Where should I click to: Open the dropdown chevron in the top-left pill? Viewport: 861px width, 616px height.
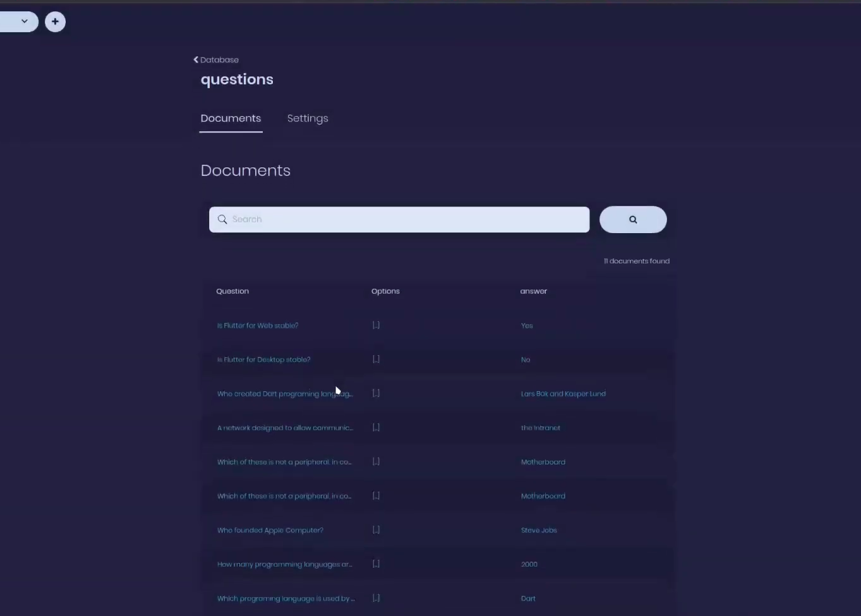tap(25, 21)
